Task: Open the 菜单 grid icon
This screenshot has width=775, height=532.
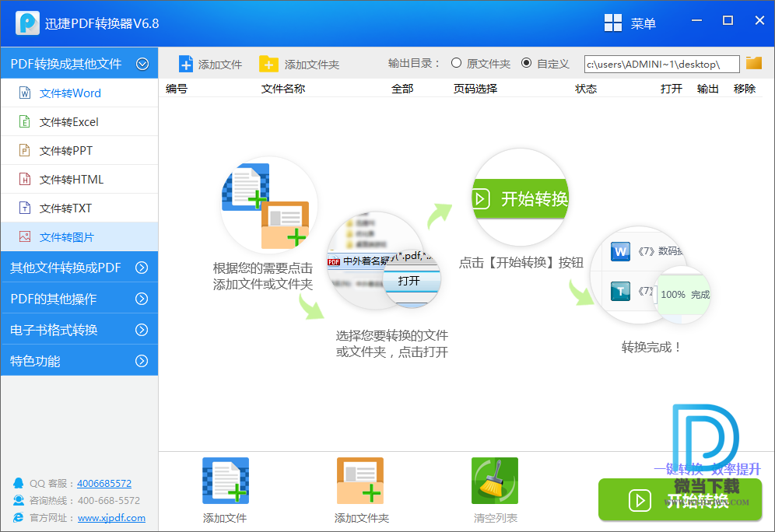Action: coord(613,23)
